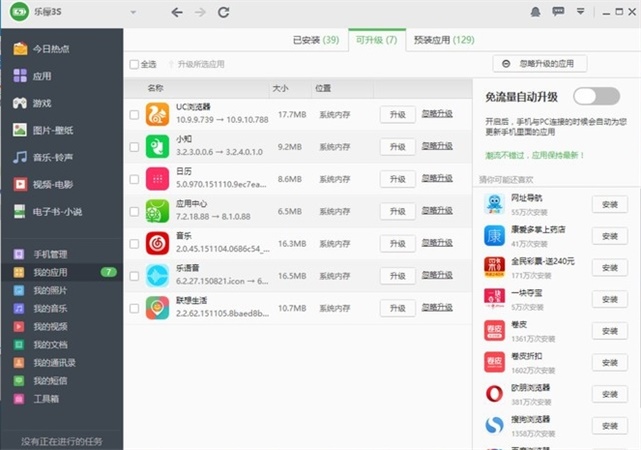Switch to 预装应用 (129) tab
This screenshot has width=641, height=450.
(x=444, y=40)
